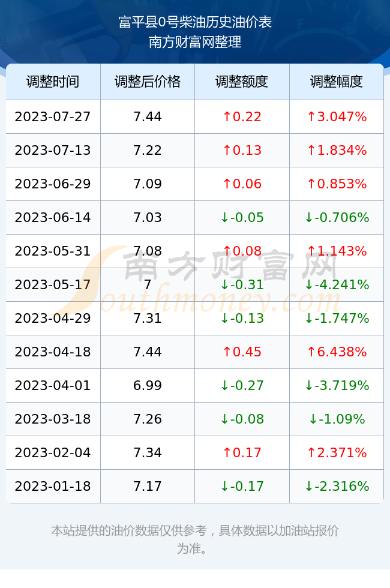Image resolution: width=390 pixels, height=588 pixels.
Task: Click the red up arrow beside 6.438%
Action: click(x=311, y=352)
